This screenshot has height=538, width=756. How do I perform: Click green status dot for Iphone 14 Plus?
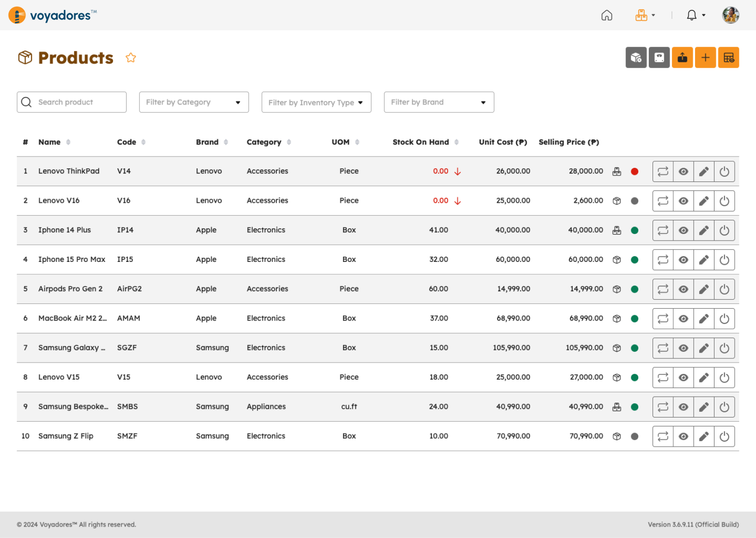pos(635,230)
